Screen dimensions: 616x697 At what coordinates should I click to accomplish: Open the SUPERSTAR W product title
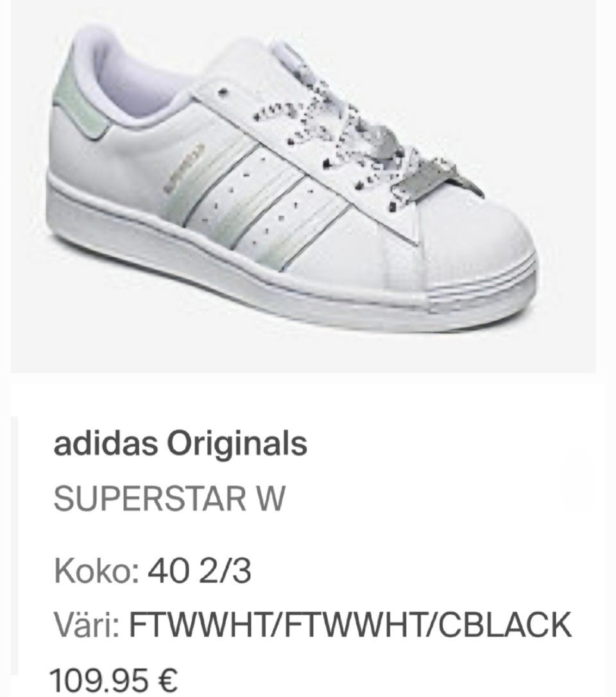click(x=169, y=498)
